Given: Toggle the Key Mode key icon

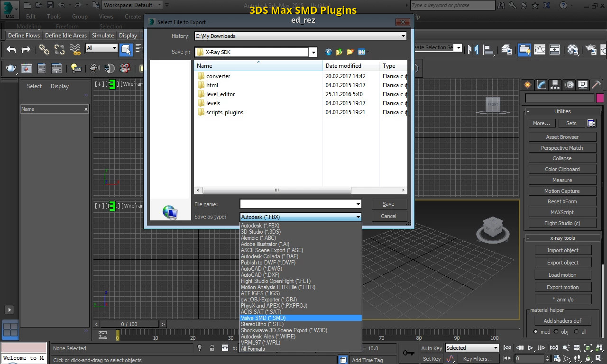Looking at the screenshot, I should [x=408, y=353].
